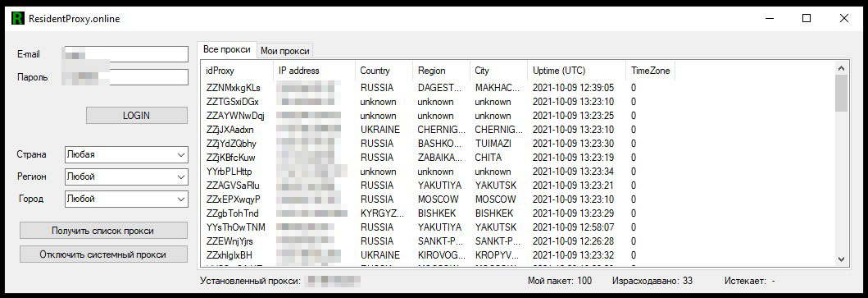Click the Отключить системный прокси button
The height and width of the screenshot is (298, 868).
click(x=103, y=254)
